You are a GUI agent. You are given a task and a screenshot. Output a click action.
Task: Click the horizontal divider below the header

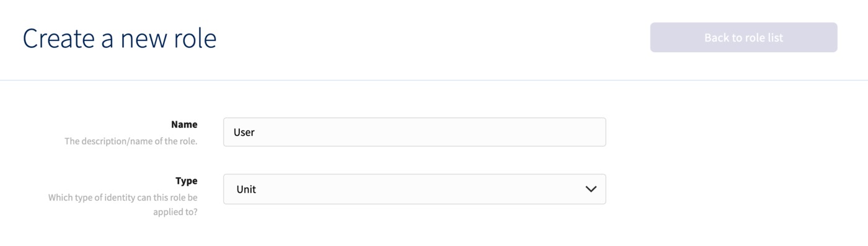click(x=434, y=80)
